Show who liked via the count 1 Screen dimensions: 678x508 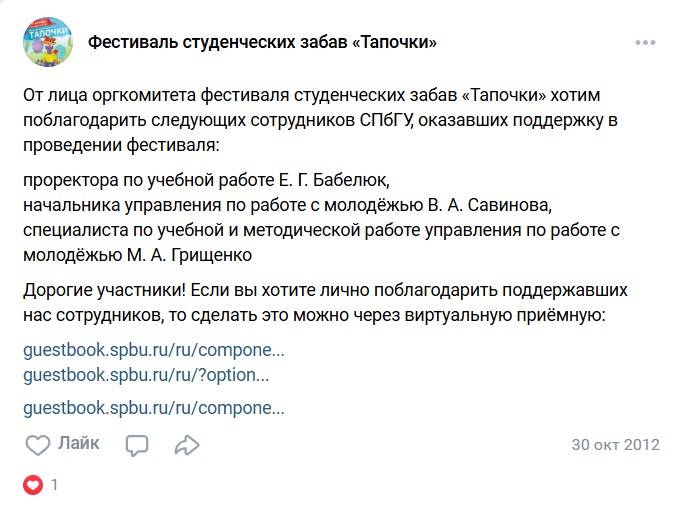54,485
